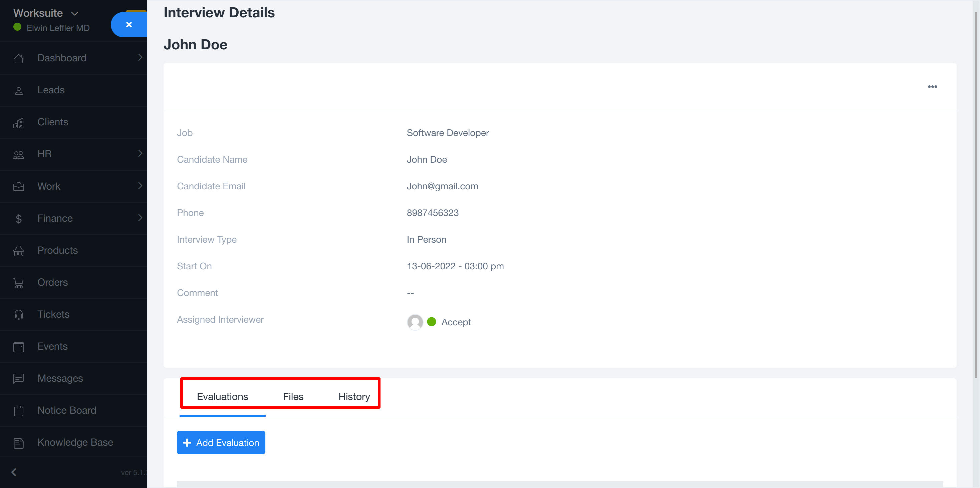The height and width of the screenshot is (488, 980).
Task: Click the Tickets headset icon
Action: point(18,315)
